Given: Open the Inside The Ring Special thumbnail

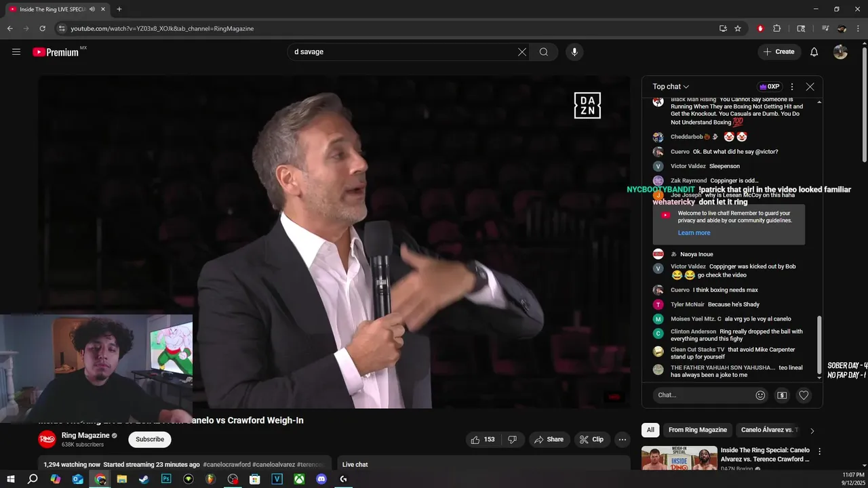Looking at the screenshot, I should 679,458.
